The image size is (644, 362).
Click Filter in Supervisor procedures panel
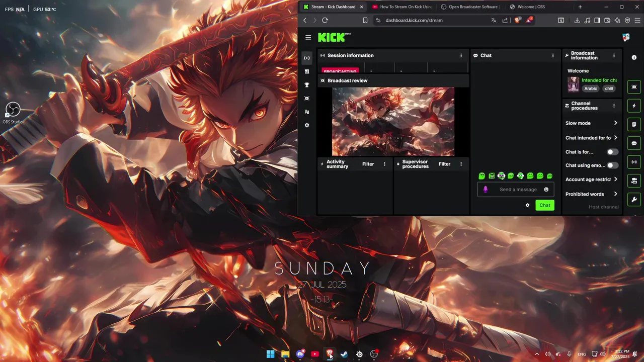pyautogui.click(x=444, y=164)
